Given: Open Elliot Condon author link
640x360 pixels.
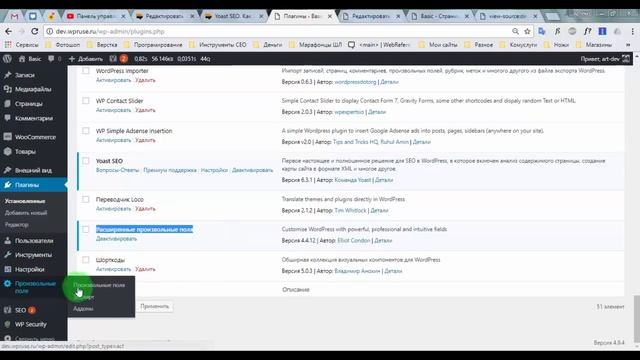Looking at the screenshot, I should click(353, 240).
